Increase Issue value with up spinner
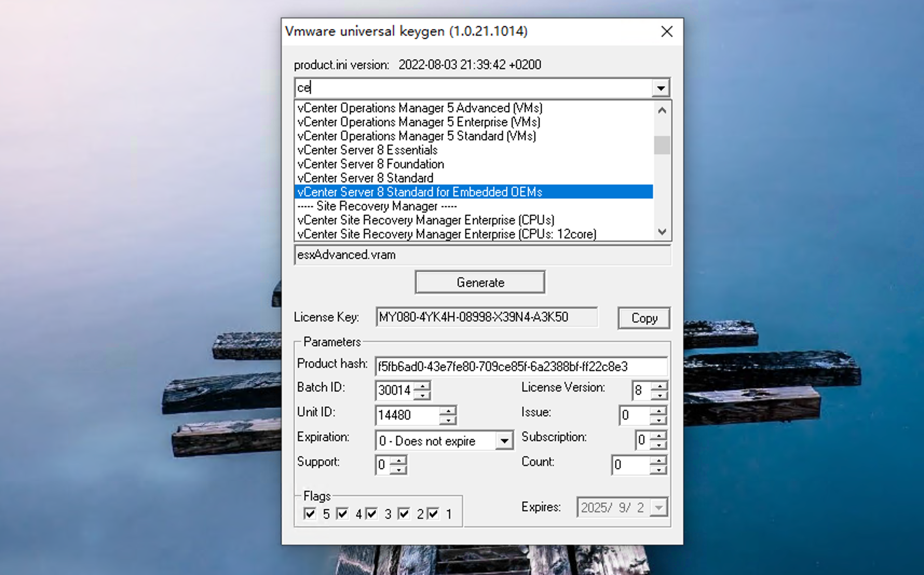Viewport: 924px width, 575px height. (658, 410)
